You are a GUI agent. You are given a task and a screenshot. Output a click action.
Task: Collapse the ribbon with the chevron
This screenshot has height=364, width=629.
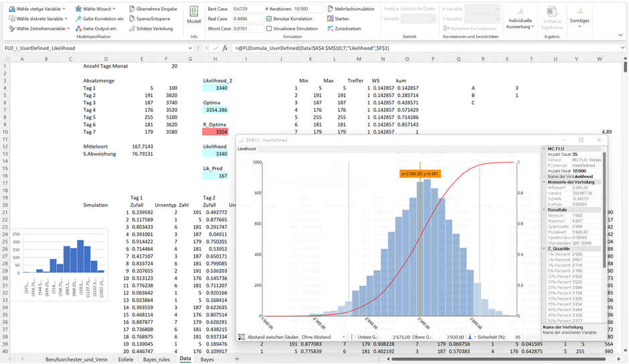(x=620, y=35)
